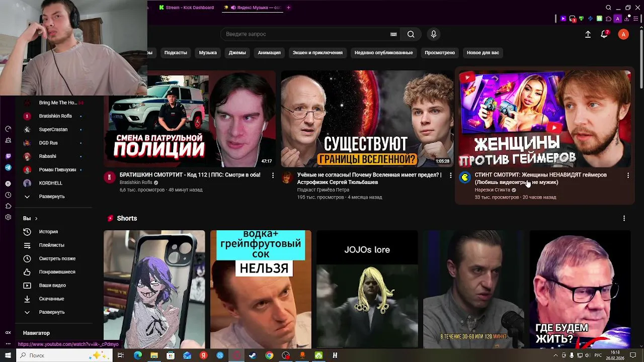Open Telegram in the Opera GX sidebar
This screenshot has width=644, height=362.
tap(8, 167)
